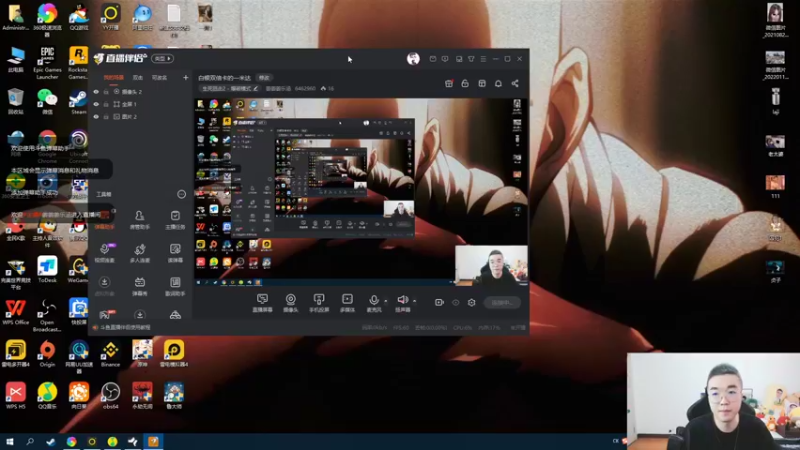
Task: Lock the 全屏 1 source
Action: 106,104
